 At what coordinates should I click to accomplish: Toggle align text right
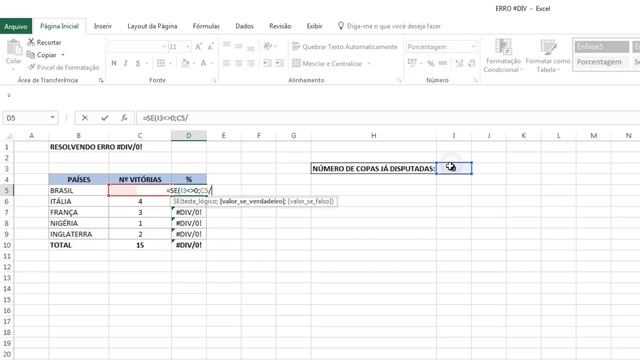pyautogui.click(x=251, y=63)
